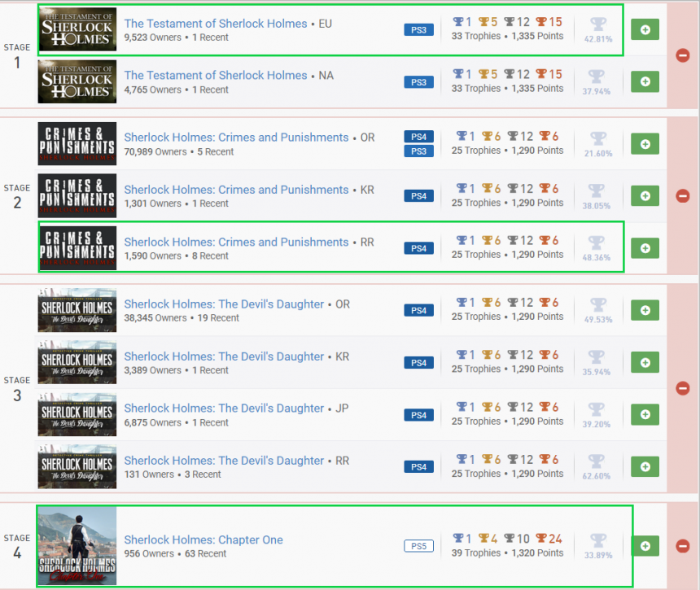Click Devil's Daughter OR cover thumbnail
The width and height of the screenshot is (700, 590).
(x=77, y=310)
